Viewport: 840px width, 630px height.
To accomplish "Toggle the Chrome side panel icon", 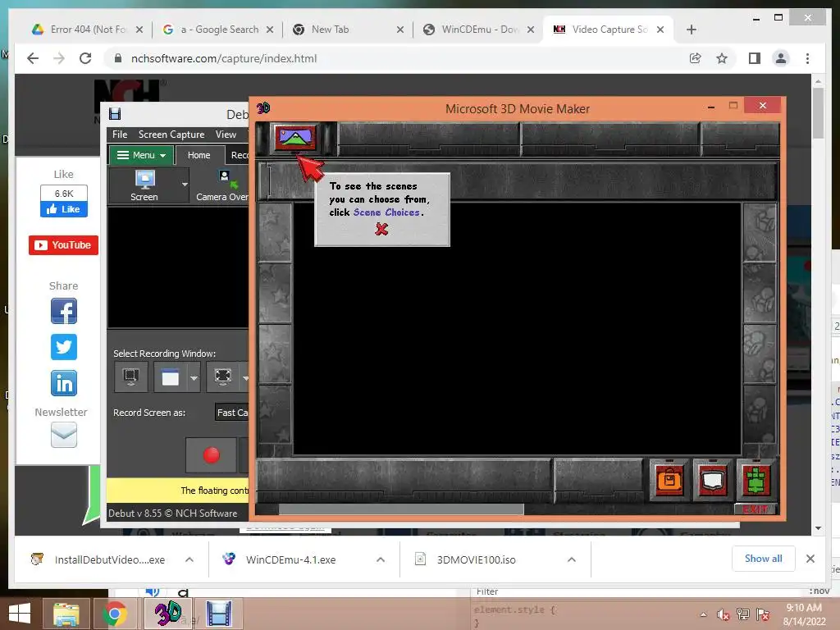I will coord(755,58).
